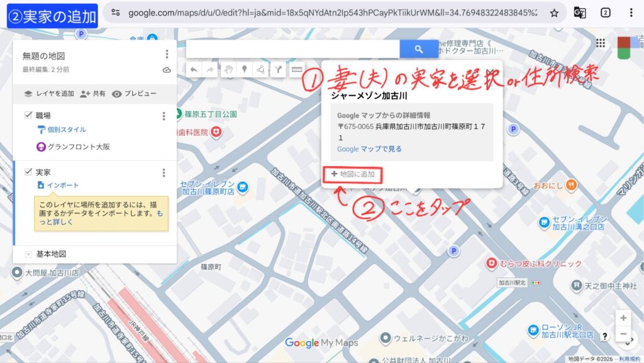The image size is (644, 363).
Task: Open the map title options menu
Action: (167, 55)
